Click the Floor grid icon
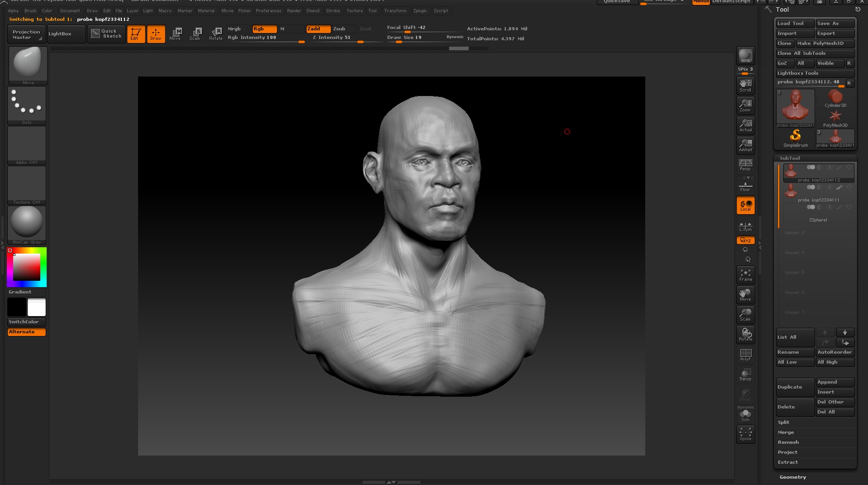Image resolution: width=868 pixels, height=485 pixels. coord(745,185)
